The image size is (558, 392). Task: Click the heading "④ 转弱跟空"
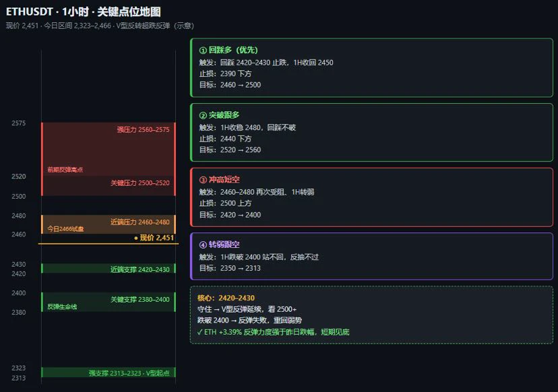pos(219,244)
